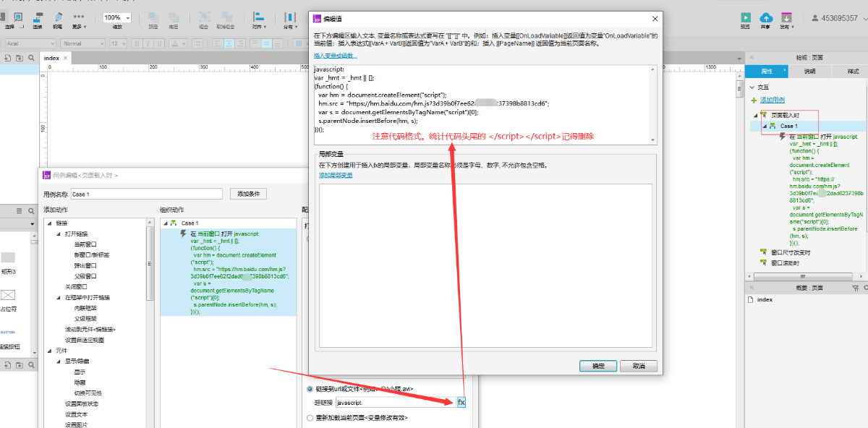
Task: Collapse the 链接 action group
Action: click(49, 223)
